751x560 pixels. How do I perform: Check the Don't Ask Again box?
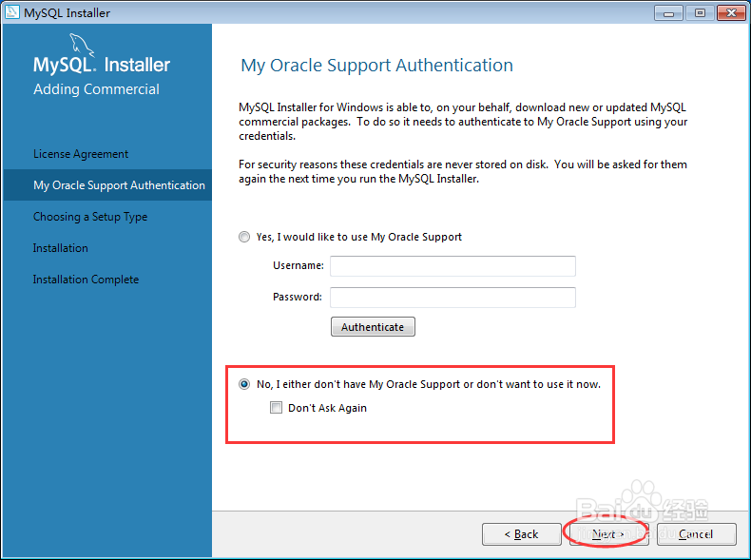coord(276,408)
